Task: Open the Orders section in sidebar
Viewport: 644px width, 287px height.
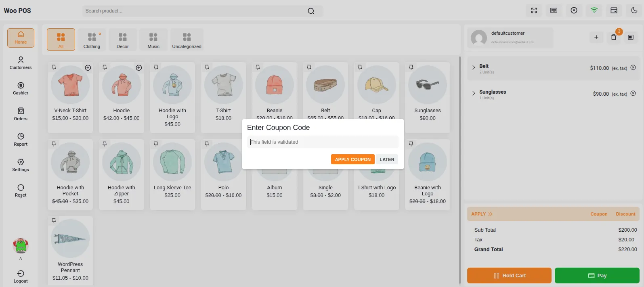Action: [21, 114]
